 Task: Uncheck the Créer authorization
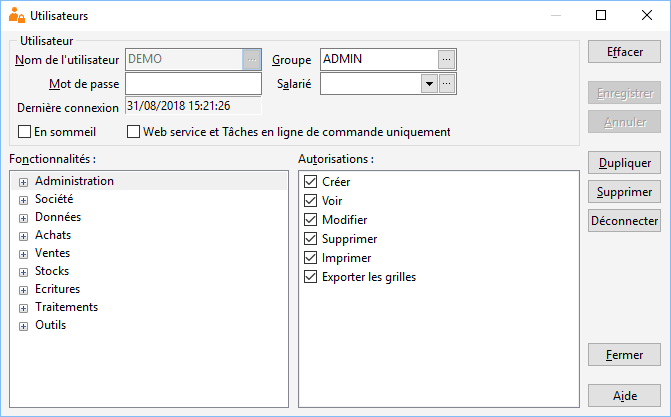click(310, 182)
